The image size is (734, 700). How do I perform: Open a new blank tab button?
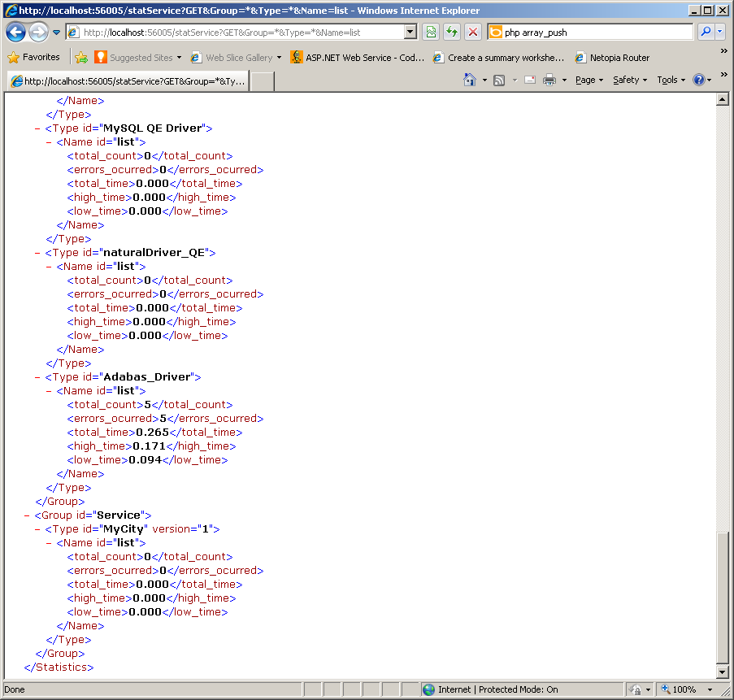coord(263,81)
